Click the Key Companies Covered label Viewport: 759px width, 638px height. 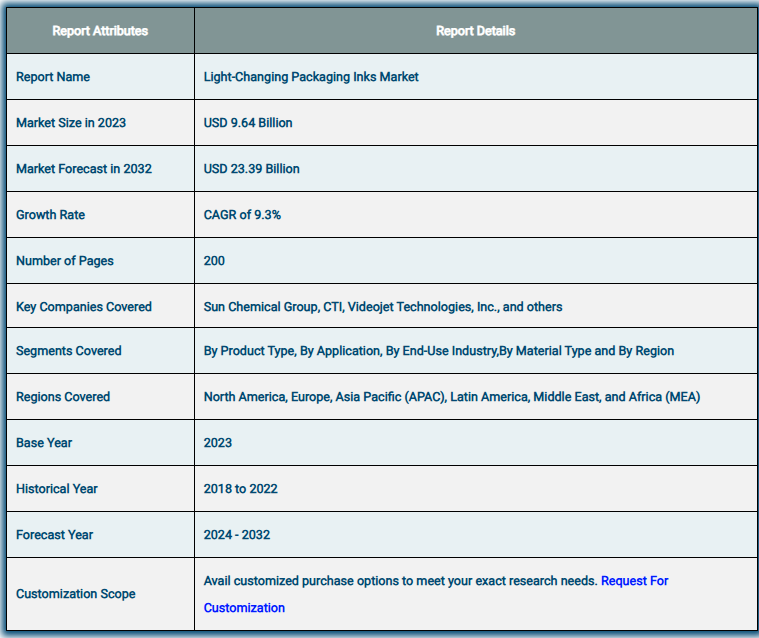click(84, 307)
